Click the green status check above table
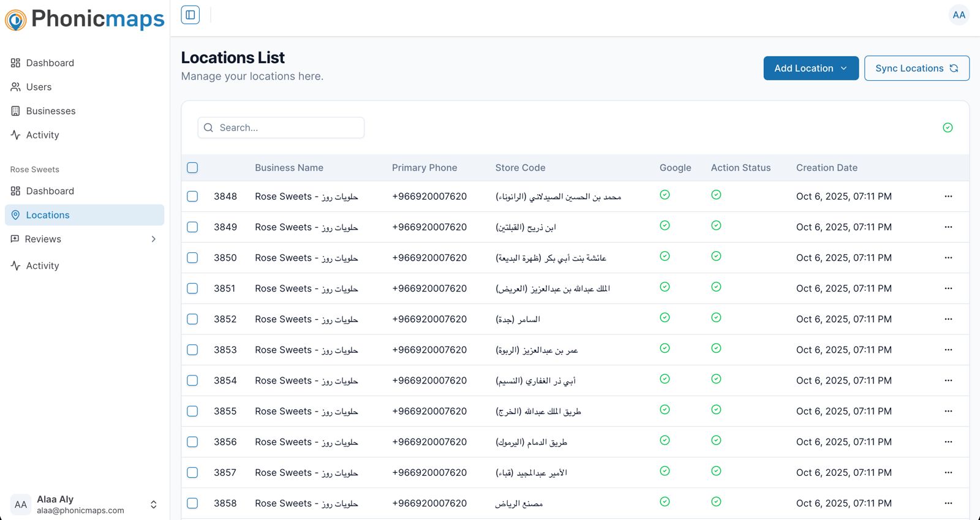The height and width of the screenshot is (520, 980). [948, 127]
